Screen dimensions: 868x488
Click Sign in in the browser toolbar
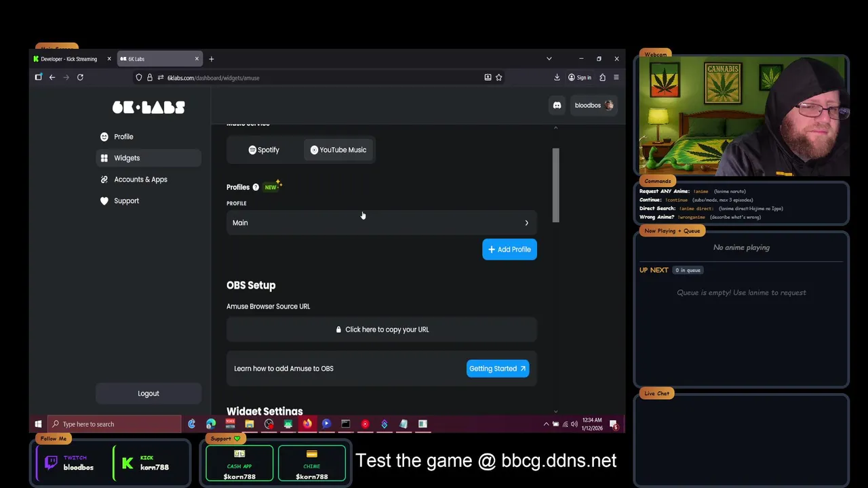(580, 77)
